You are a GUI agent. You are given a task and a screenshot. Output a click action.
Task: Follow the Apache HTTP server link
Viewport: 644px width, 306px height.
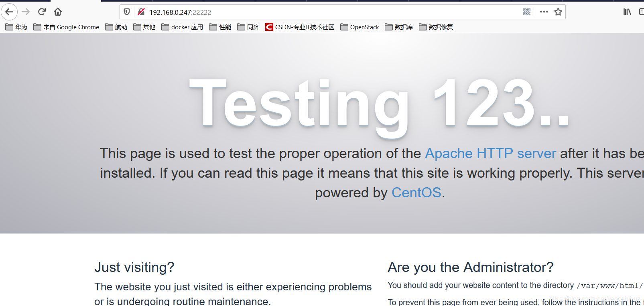point(490,154)
